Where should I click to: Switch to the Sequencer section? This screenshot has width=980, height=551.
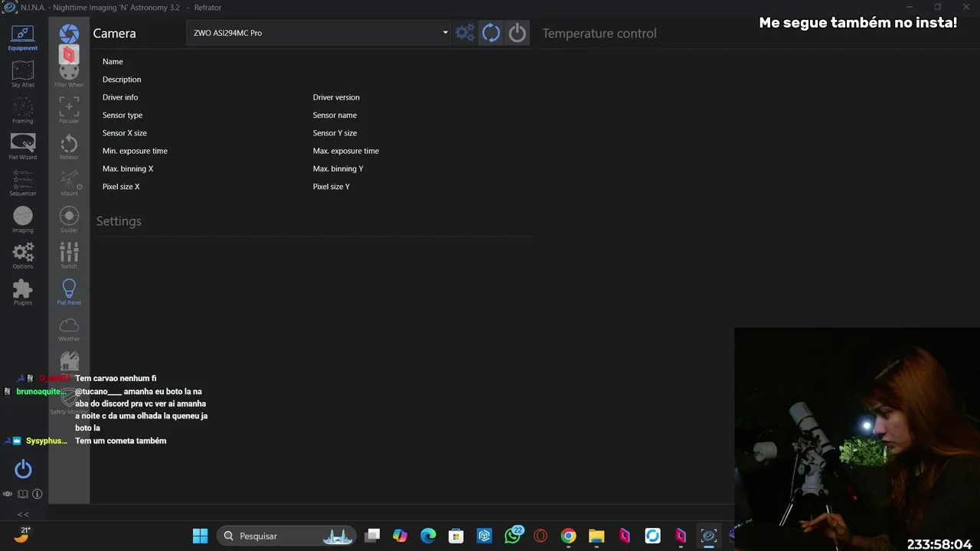(x=23, y=183)
